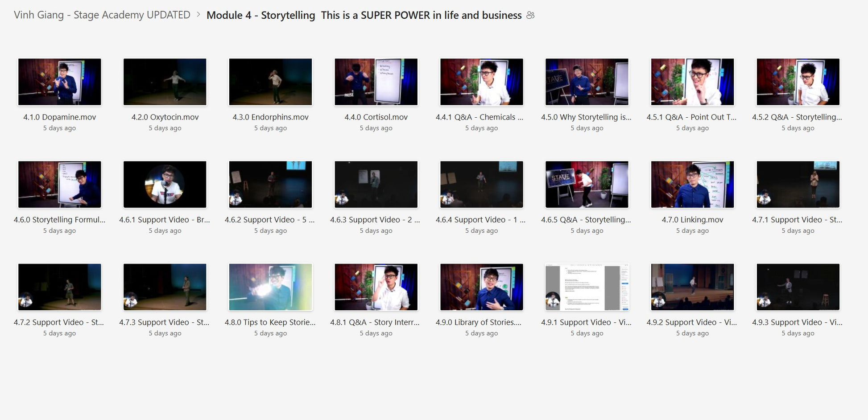Select the file name 4.7.1 Support Video - St
The image size is (868, 420).
point(798,220)
